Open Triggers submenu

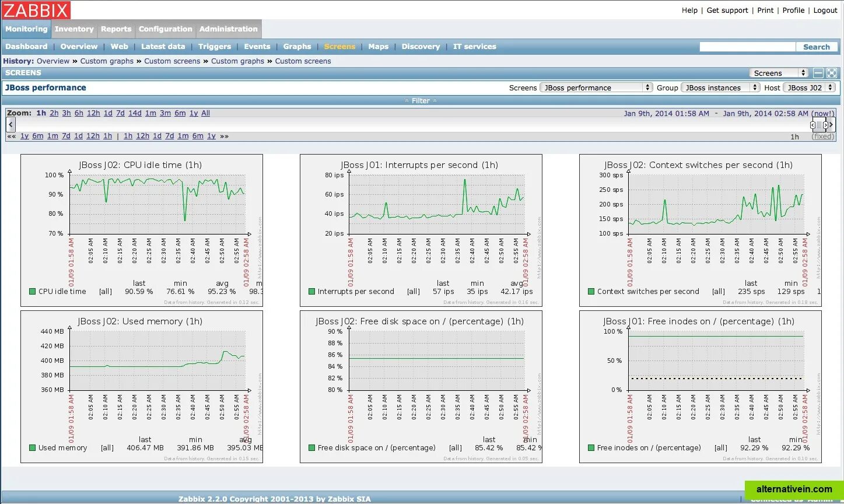click(215, 47)
